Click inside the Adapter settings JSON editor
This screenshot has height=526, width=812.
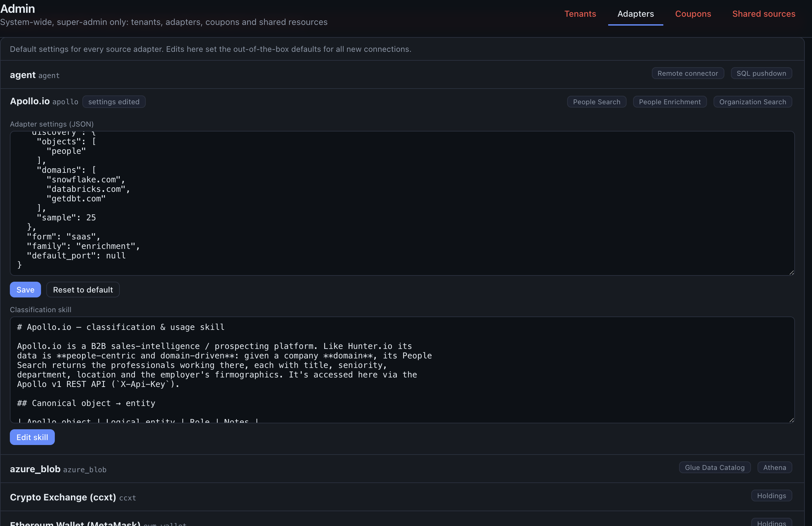402,204
